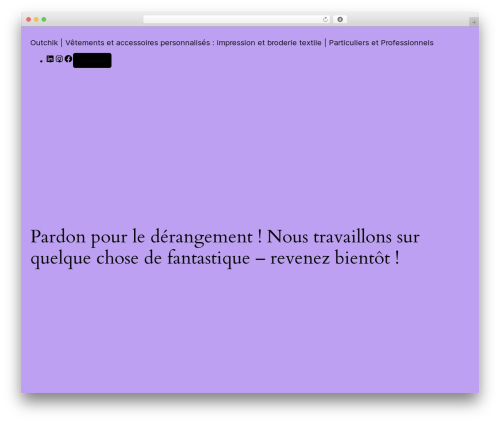Click the extension icon beside address bar

tap(340, 20)
